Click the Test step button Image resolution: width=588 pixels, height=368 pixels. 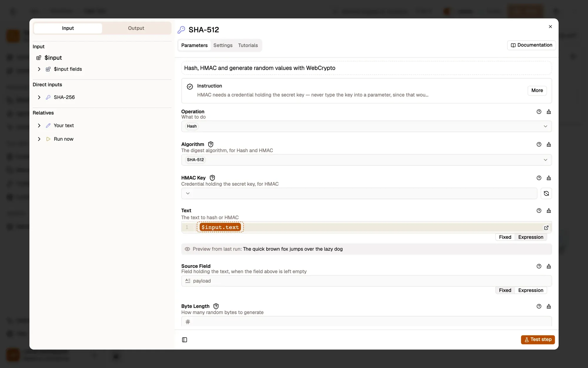point(538,340)
